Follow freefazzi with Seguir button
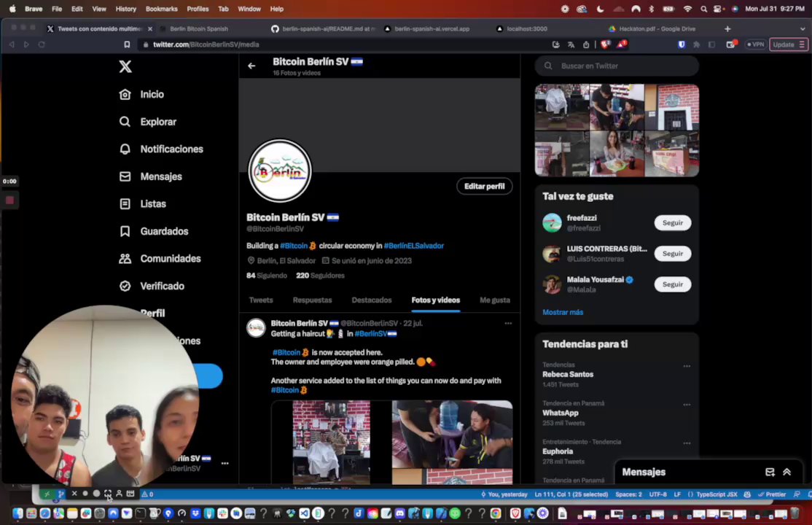Viewport: 812px width, 525px height. 673,223
